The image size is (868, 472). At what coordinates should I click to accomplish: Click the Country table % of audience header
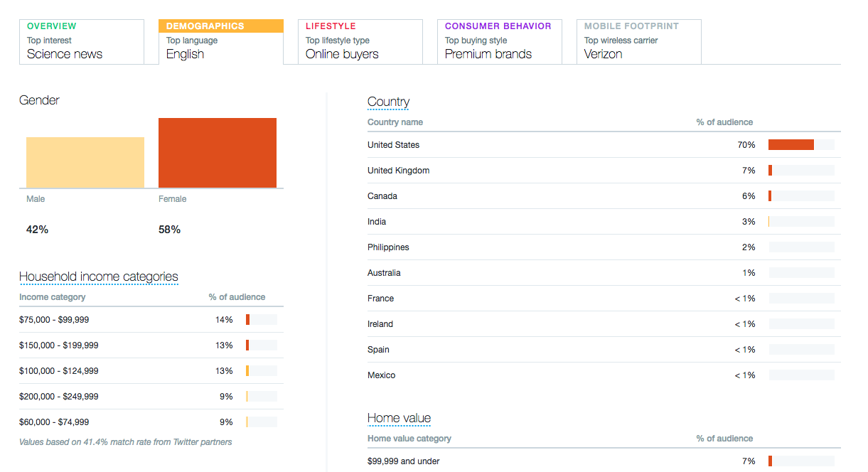point(724,122)
